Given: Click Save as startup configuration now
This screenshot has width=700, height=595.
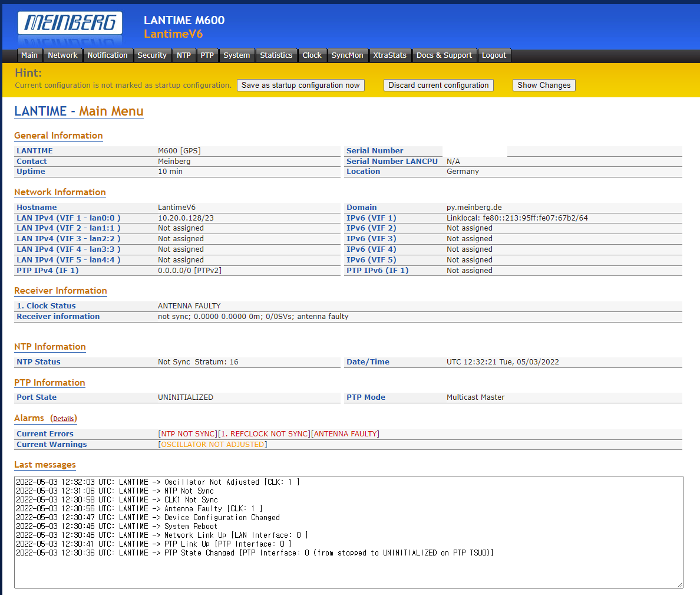Looking at the screenshot, I should (x=301, y=86).
